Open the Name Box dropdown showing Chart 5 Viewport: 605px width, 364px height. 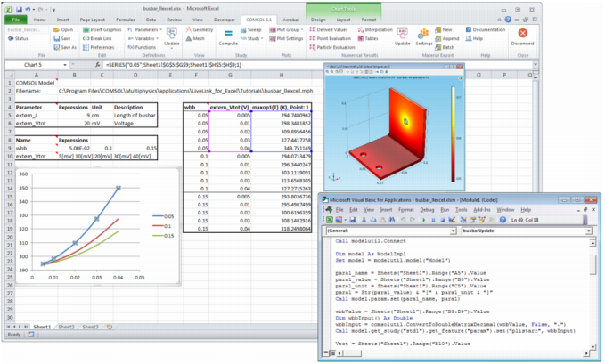[65, 65]
